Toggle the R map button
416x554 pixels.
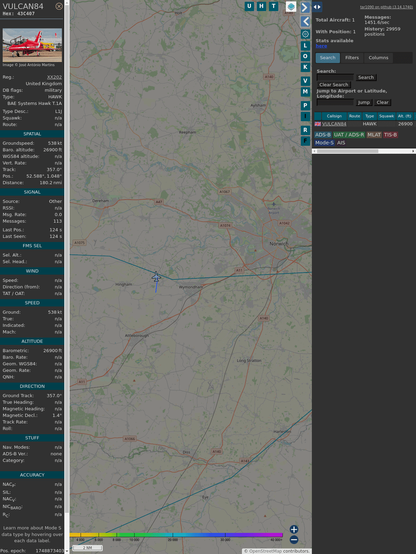(305, 130)
